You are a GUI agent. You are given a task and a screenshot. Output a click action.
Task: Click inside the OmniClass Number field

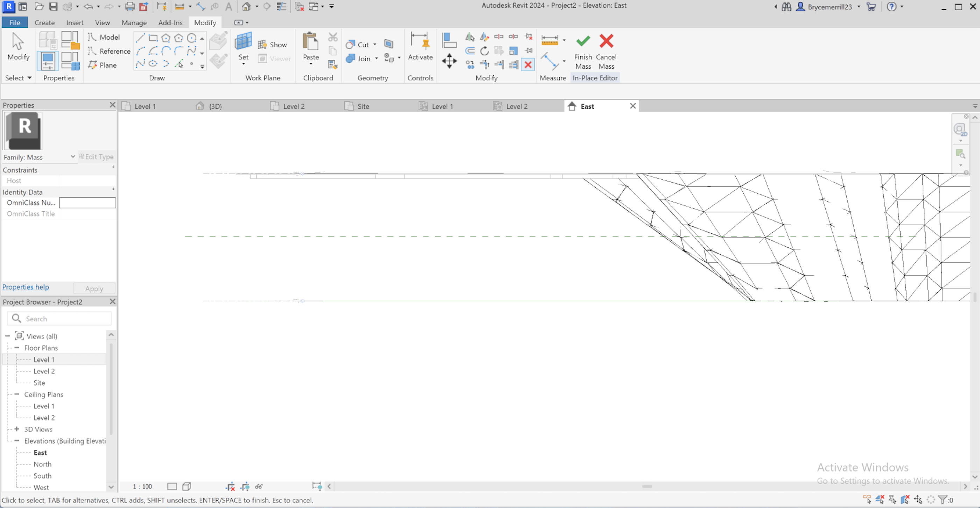(87, 202)
